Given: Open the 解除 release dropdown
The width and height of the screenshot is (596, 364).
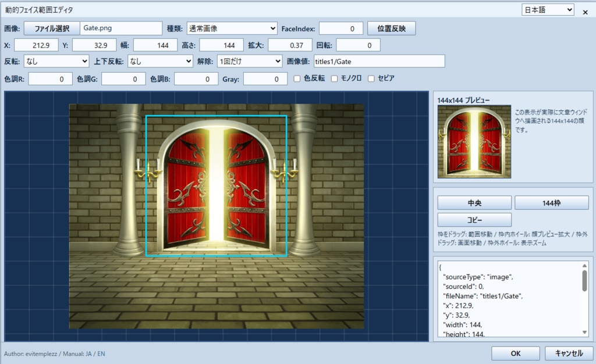Looking at the screenshot, I should click(x=250, y=61).
